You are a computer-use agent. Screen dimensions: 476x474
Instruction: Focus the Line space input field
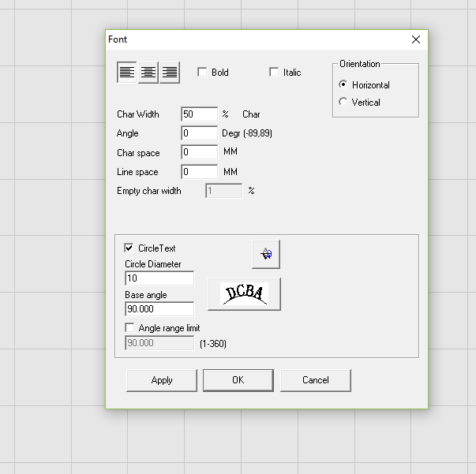pos(199,171)
